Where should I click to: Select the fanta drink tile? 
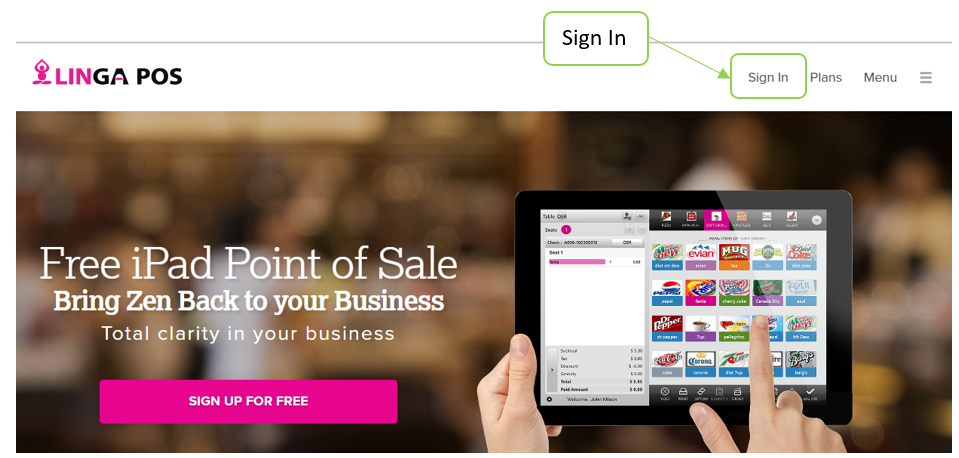pyautogui.click(x=701, y=292)
